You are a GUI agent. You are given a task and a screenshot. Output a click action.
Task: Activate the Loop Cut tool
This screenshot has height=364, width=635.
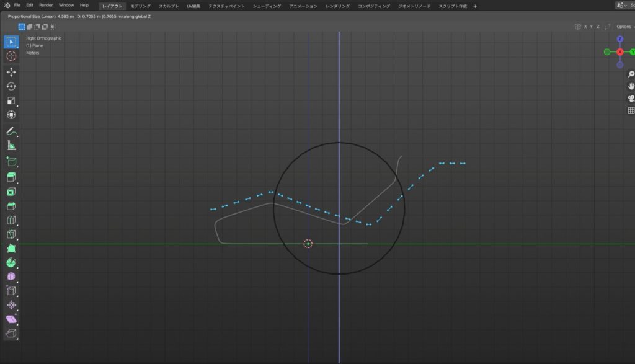click(11, 220)
